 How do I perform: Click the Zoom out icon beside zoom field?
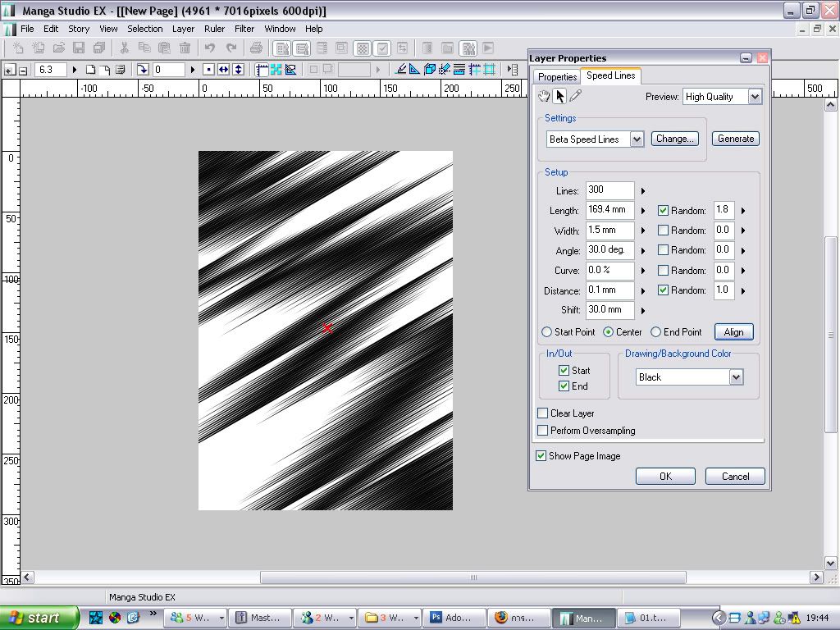(23, 71)
